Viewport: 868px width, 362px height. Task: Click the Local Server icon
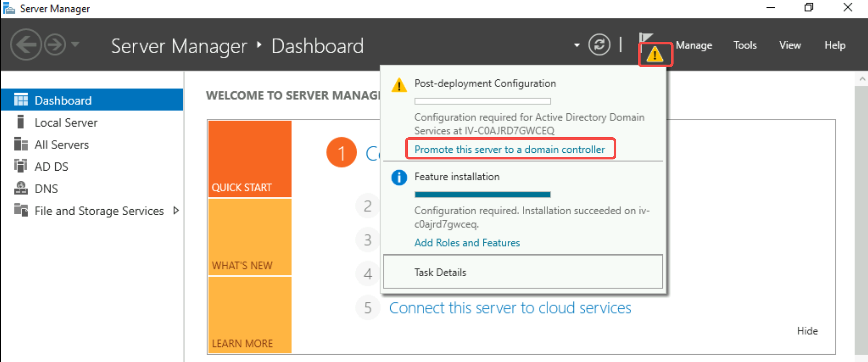pyautogui.click(x=21, y=122)
